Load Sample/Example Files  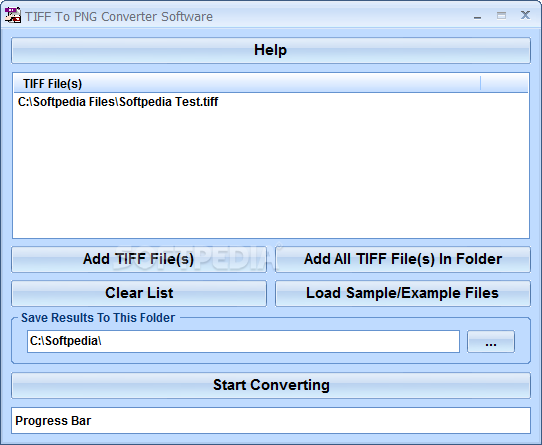point(403,293)
